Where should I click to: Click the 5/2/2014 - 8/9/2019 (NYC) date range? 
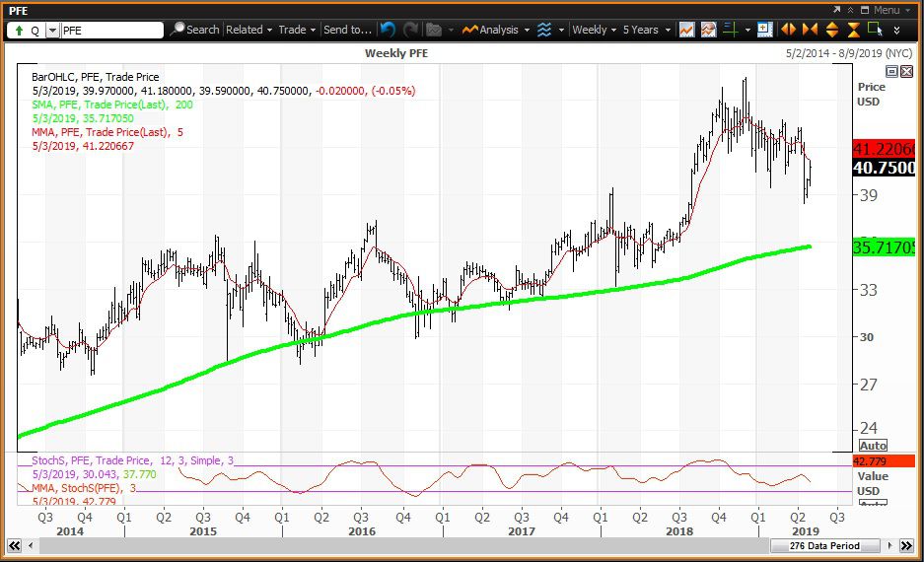tap(849, 53)
